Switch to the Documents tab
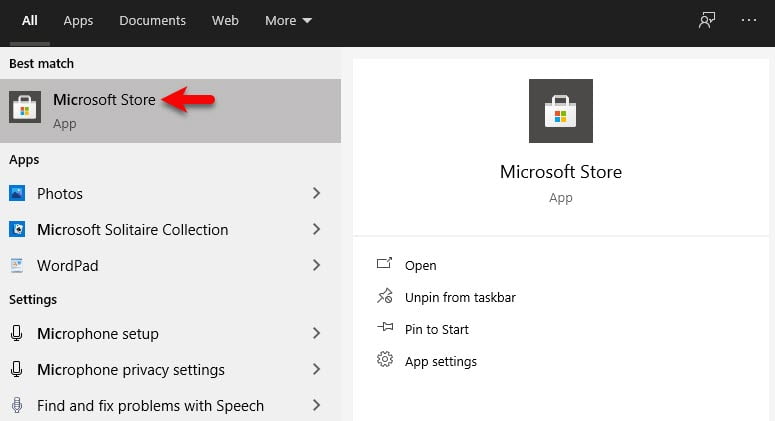The width and height of the screenshot is (775, 421). (x=152, y=21)
